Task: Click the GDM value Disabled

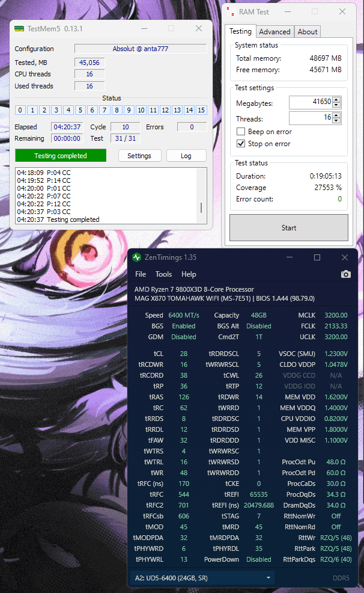Action: (x=184, y=337)
